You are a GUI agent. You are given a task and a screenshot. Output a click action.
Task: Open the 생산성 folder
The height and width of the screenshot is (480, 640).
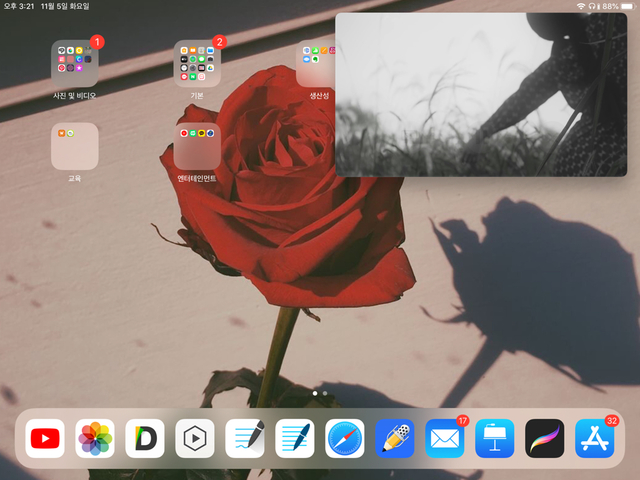[316, 64]
